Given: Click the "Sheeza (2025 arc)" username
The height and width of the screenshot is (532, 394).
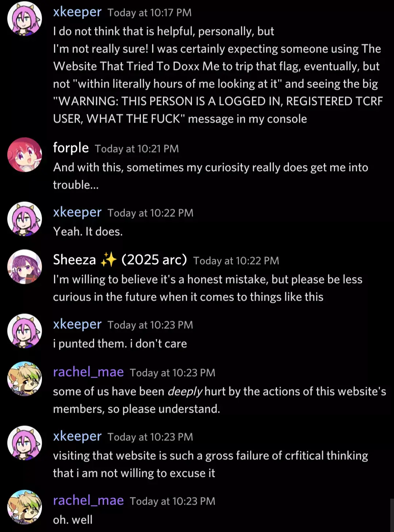Looking at the screenshot, I should click(x=120, y=260).
